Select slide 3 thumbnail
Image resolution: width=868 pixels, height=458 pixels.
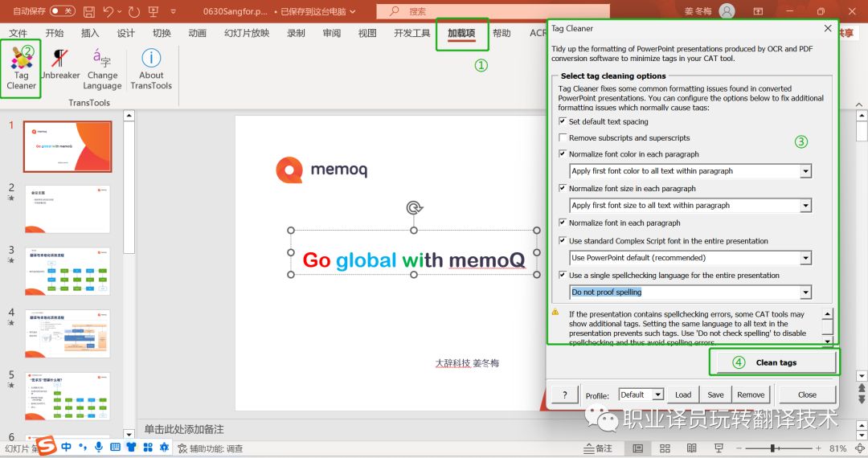tap(68, 272)
